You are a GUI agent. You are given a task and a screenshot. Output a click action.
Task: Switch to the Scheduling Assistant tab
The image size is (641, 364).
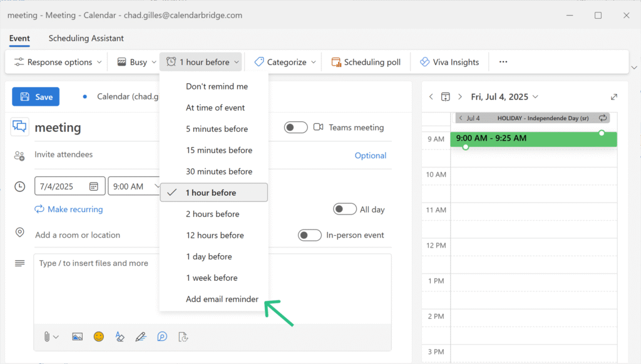coord(86,38)
